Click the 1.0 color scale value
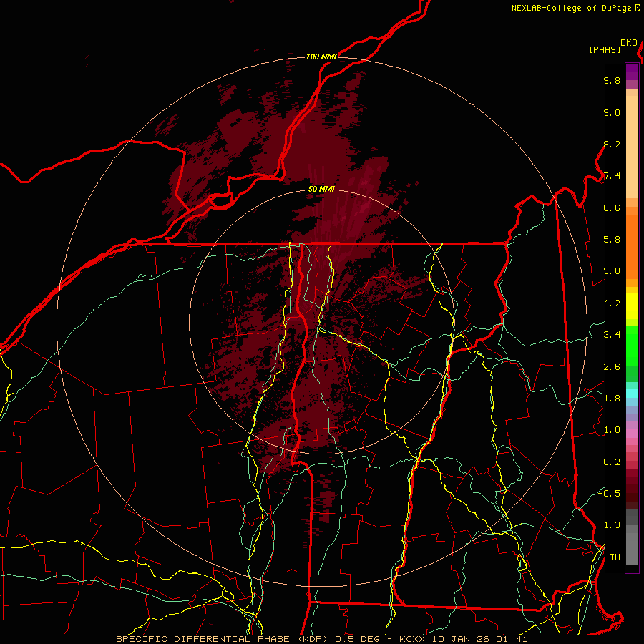Screen dimensions: 644x644 pyautogui.click(x=612, y=430)
